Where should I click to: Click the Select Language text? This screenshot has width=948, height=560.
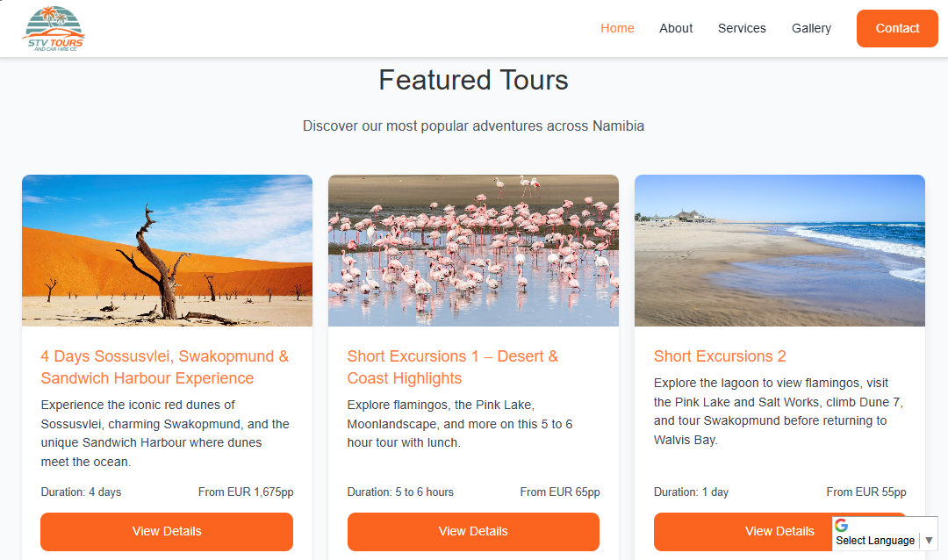point(875,541)
